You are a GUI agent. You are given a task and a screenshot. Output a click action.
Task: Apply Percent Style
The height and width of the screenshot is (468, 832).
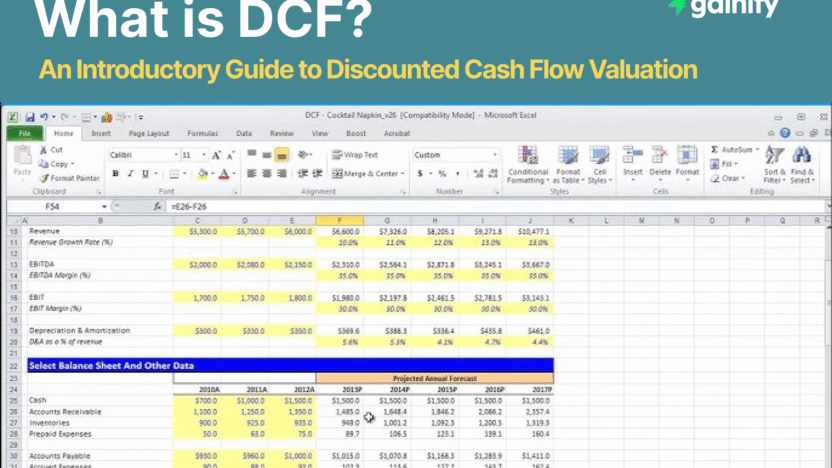pos(442,174)
